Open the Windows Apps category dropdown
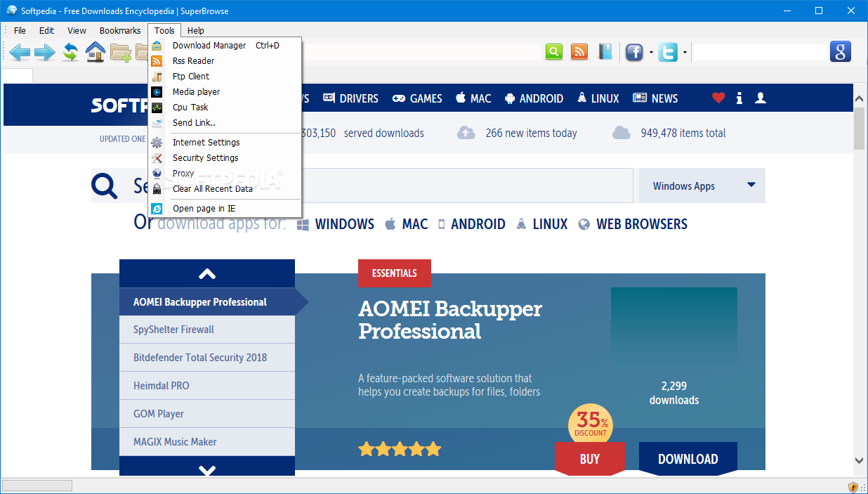 [x=702, y=186]
